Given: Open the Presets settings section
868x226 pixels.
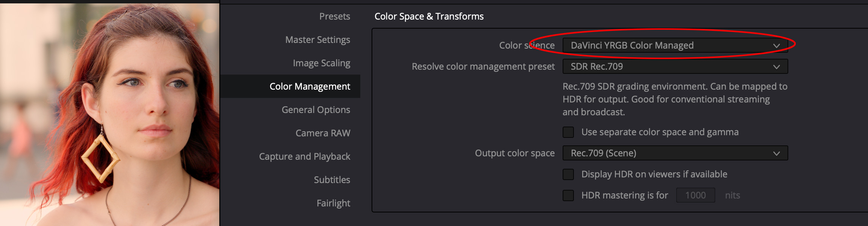Looking at the screenshot, I should click(x=334, y=16).
